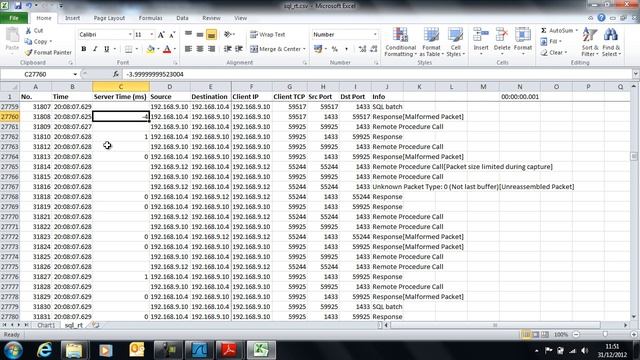Toggle Italic formatting
This screenshot has width=640, height=360.
pos(95,49)
